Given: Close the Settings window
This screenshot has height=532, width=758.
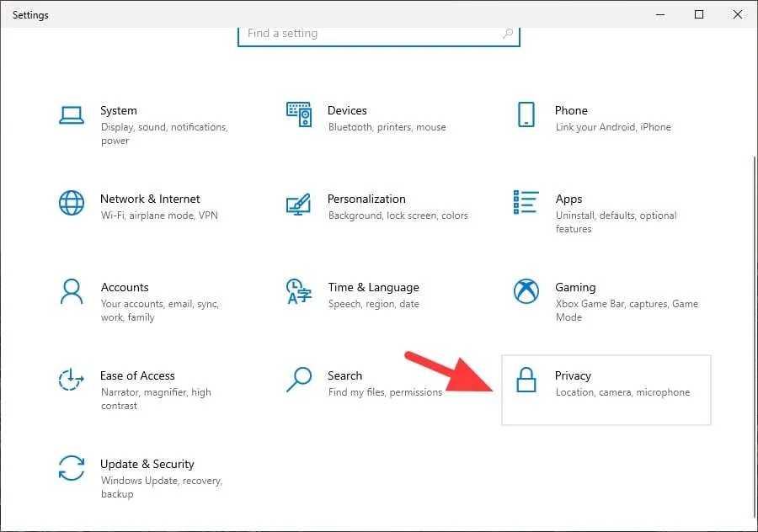Looking at the screenshot, I should [x=737, y=14].
